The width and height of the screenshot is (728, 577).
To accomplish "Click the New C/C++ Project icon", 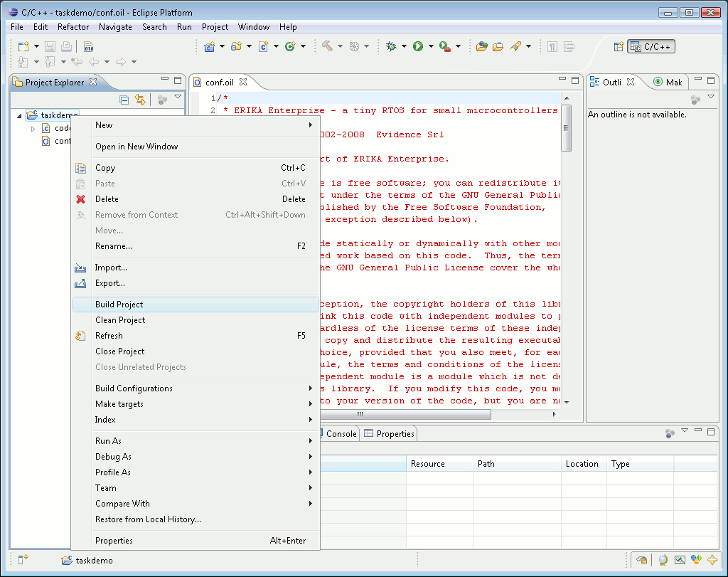I will tap(210, 46).
